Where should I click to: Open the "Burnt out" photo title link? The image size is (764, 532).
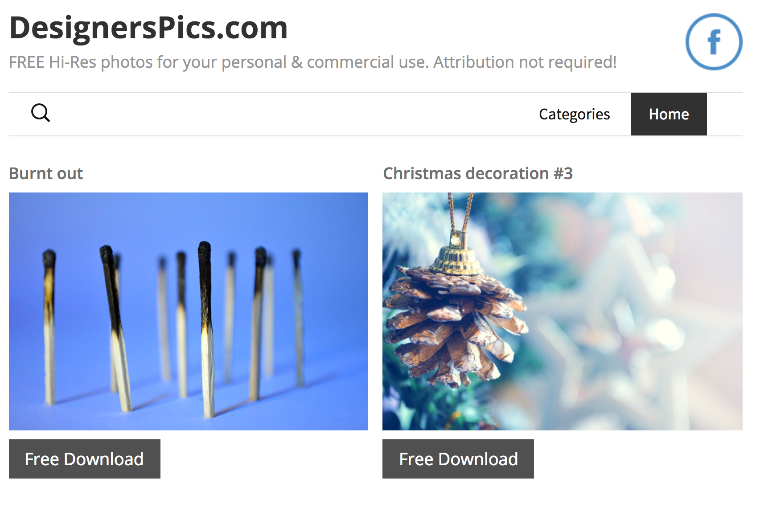(46, 173)
